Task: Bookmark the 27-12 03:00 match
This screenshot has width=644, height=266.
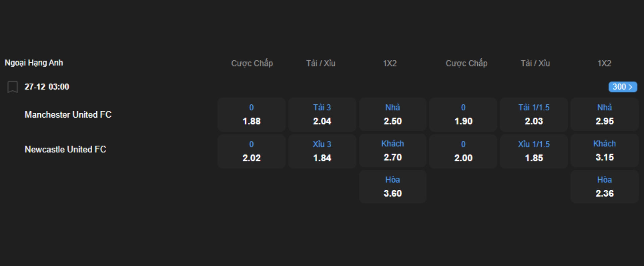Action: [12, 87]
